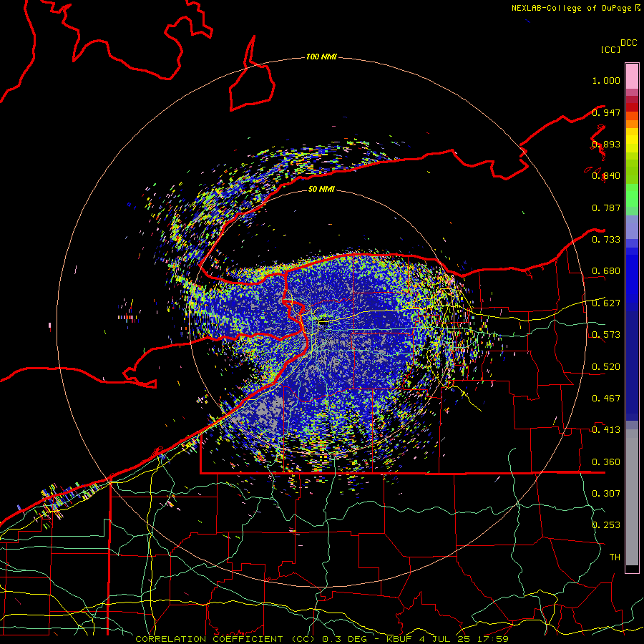644x644 pixels.
Task: Click the 0.573 value on the color scale
Action: (606, 335)
